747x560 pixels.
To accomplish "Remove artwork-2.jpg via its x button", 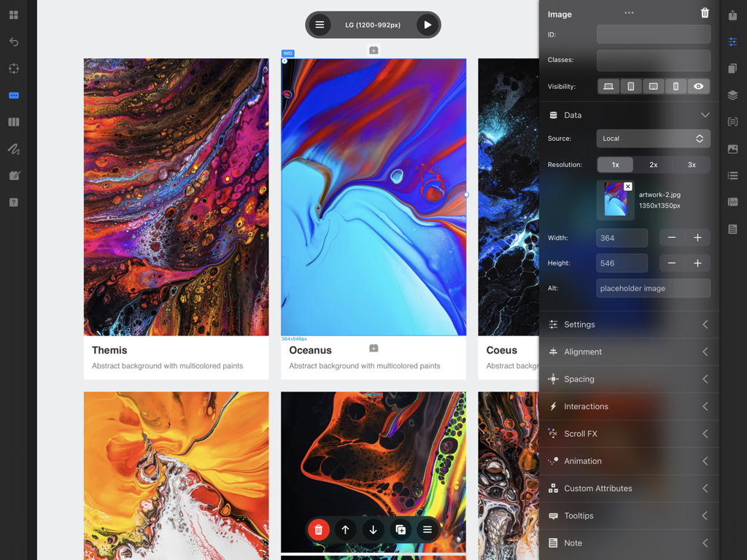I will 628,186.
